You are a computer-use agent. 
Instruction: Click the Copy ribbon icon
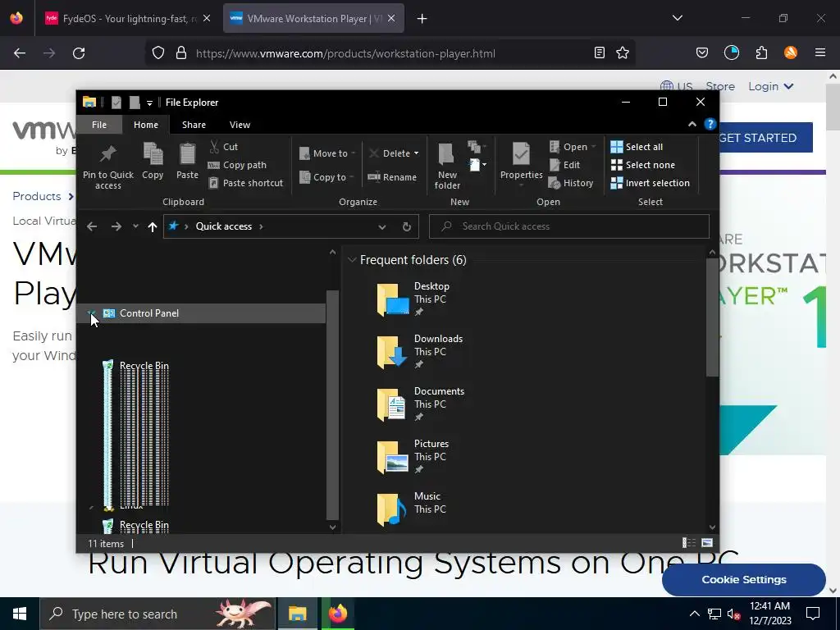153,162
